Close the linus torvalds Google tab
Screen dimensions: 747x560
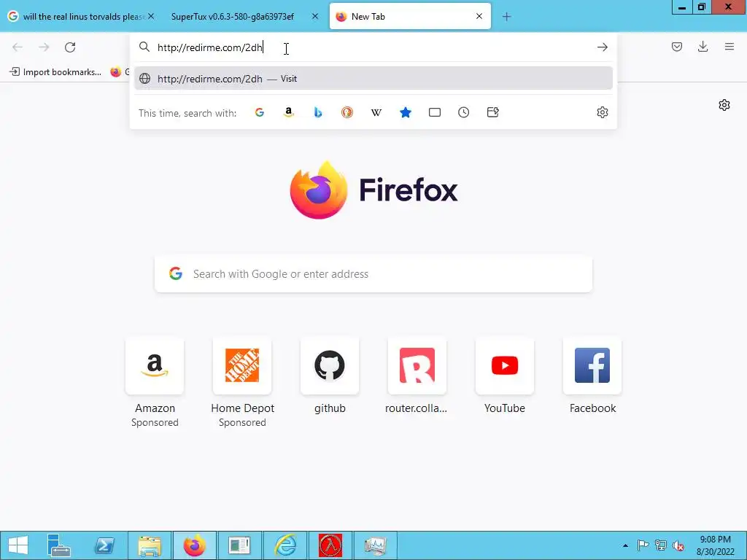pyautogui.click(x=151, y=16)
